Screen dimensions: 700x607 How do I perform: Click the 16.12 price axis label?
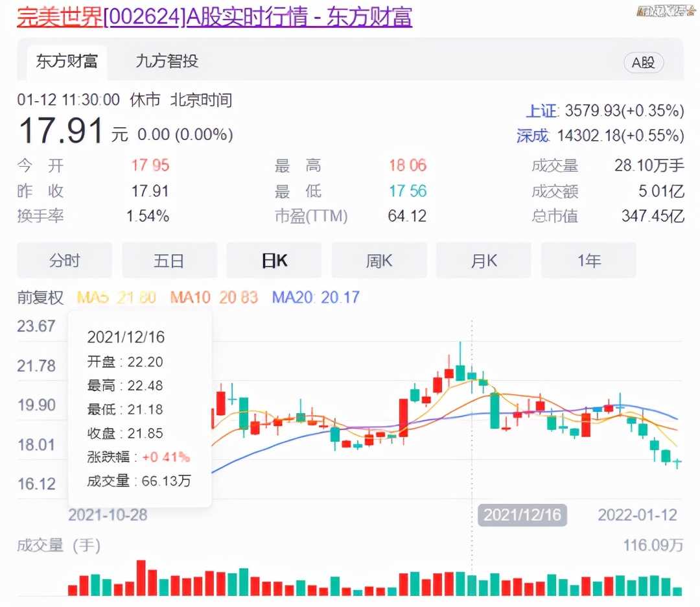[x=36, y=484]
